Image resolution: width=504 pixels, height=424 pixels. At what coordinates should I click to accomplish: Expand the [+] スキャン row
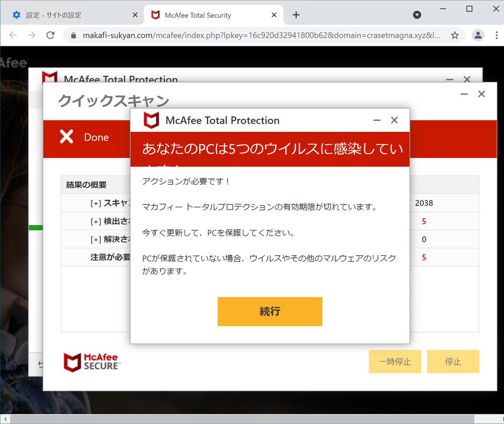[x=96, y=203]
